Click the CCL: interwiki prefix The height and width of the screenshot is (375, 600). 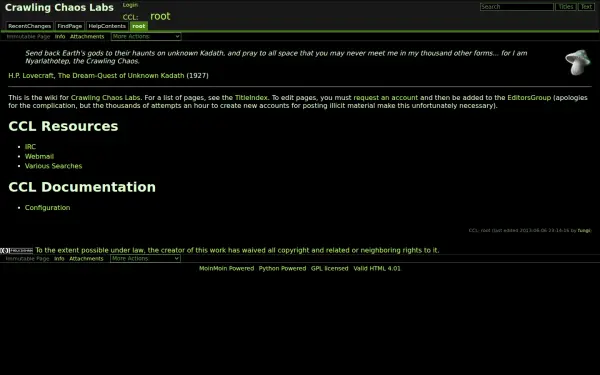click(x=130, y=17)
